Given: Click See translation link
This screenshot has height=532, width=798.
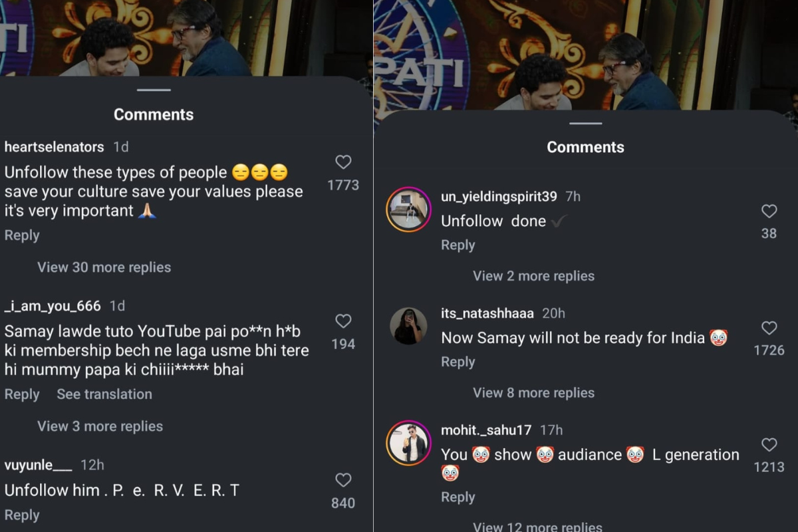Looking at the screenshot, I should point(104,394).
